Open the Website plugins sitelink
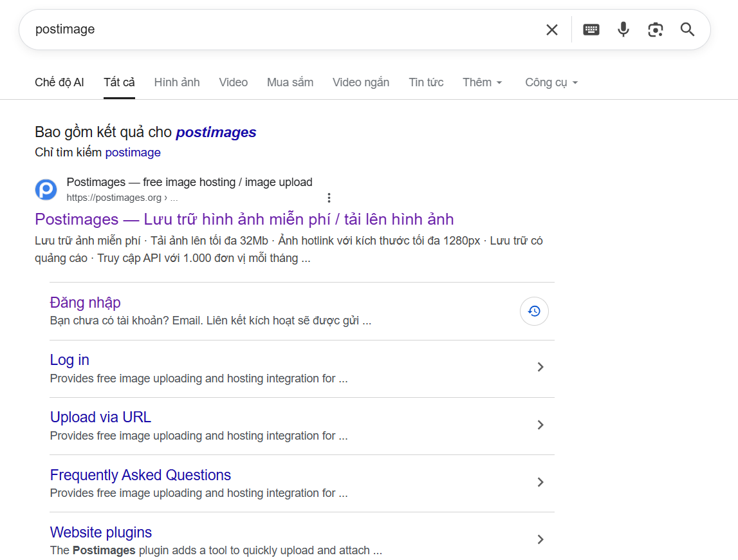 (101, 532)
